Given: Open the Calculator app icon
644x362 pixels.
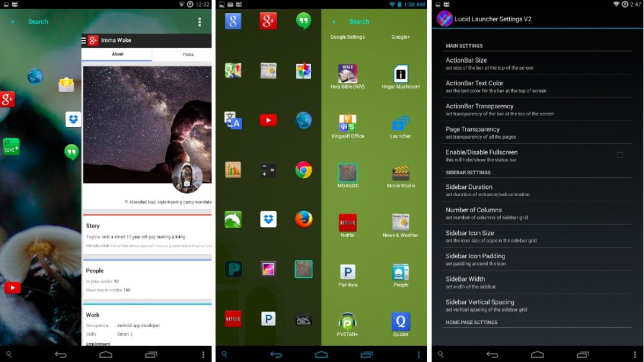Looking at the screenshot, I should point(268,170).
